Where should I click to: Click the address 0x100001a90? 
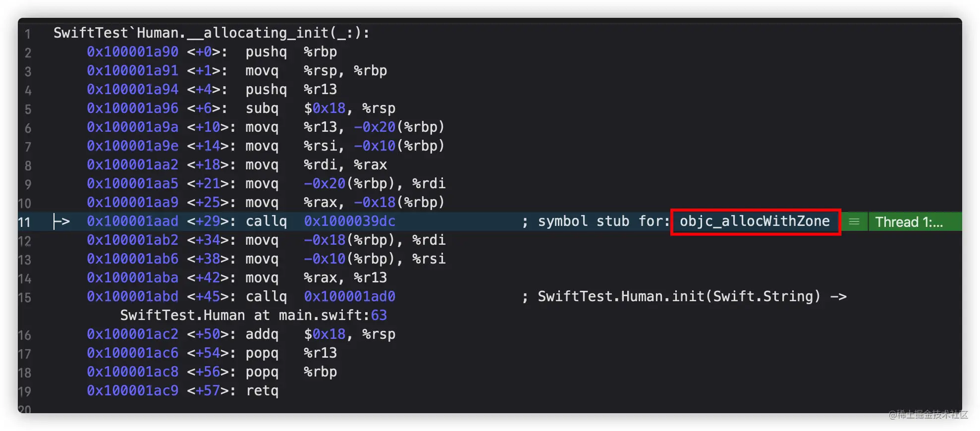[132, 52]
